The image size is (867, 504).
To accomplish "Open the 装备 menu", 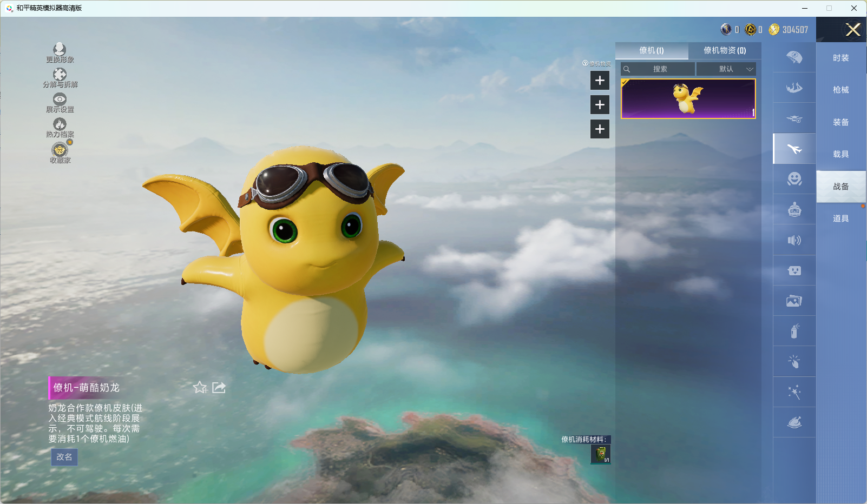I will (841, 122).
